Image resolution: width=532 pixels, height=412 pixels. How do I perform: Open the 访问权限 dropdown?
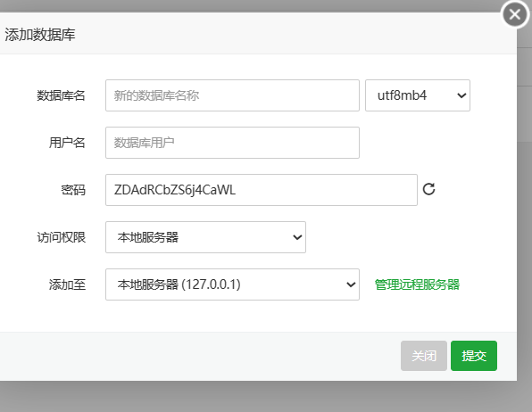205,237
